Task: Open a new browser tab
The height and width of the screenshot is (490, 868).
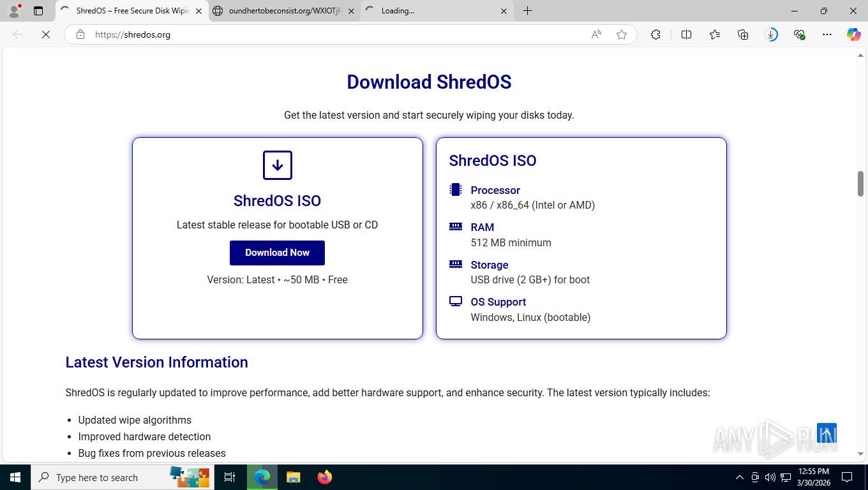Action: 527,11
